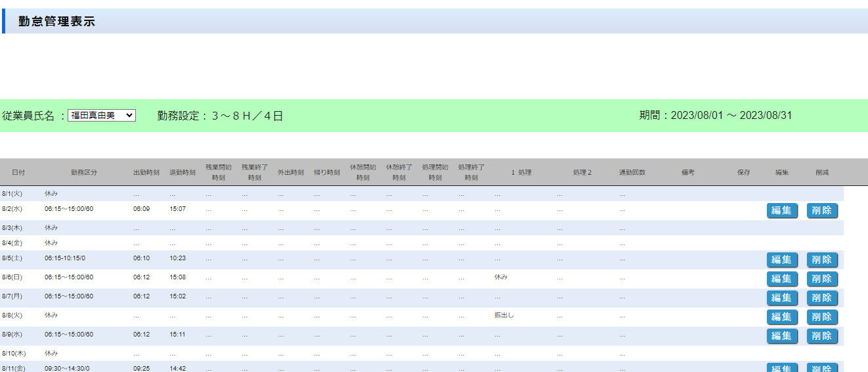
Task: Click the 日付 column header
Action: pos(18,172)
